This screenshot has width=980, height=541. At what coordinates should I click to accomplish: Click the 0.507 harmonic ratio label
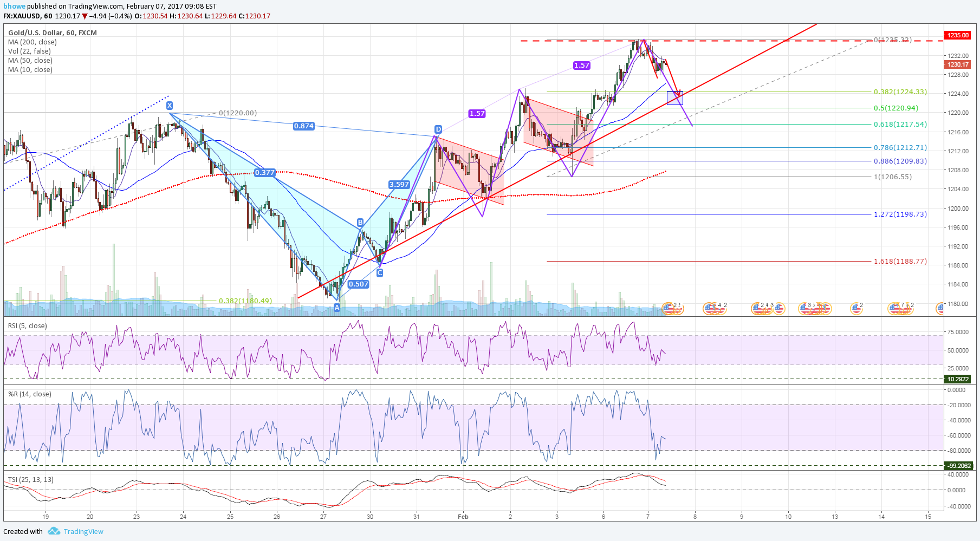[359, 284]
